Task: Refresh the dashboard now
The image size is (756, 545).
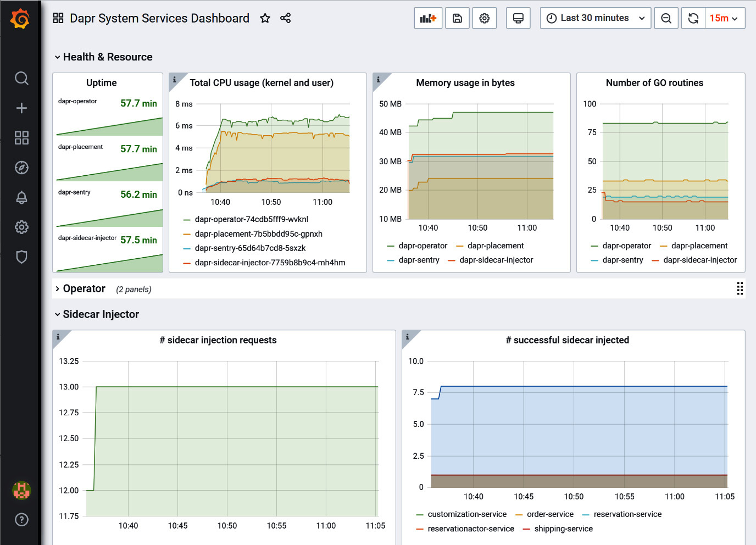Action: click(693, 18)
